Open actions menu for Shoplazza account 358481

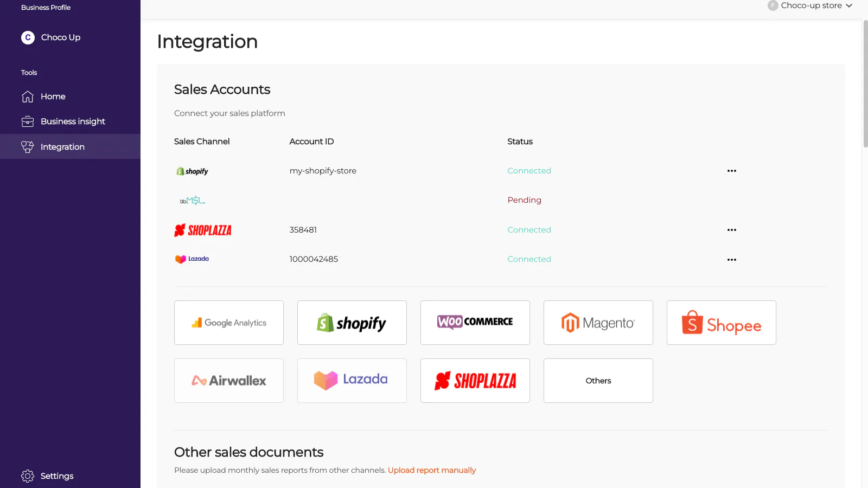[x=731, y=229]
